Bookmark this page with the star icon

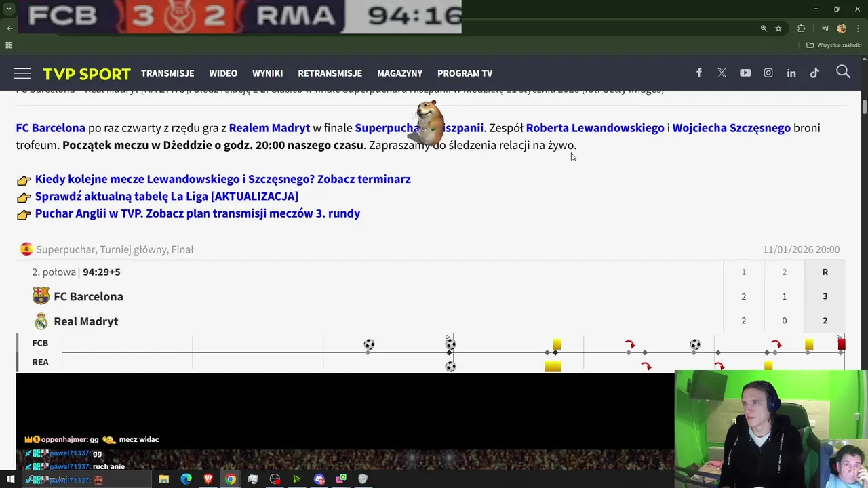pos(778,28)
